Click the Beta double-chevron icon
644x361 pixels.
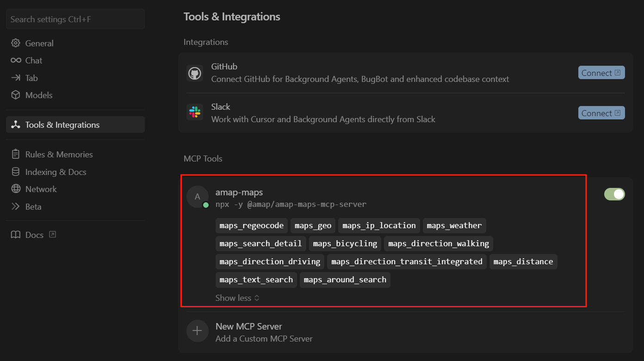tap(16, 206)
